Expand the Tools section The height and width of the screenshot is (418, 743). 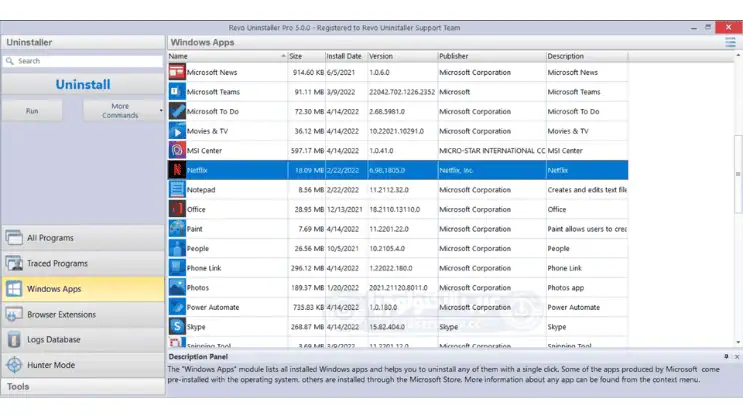83,387
